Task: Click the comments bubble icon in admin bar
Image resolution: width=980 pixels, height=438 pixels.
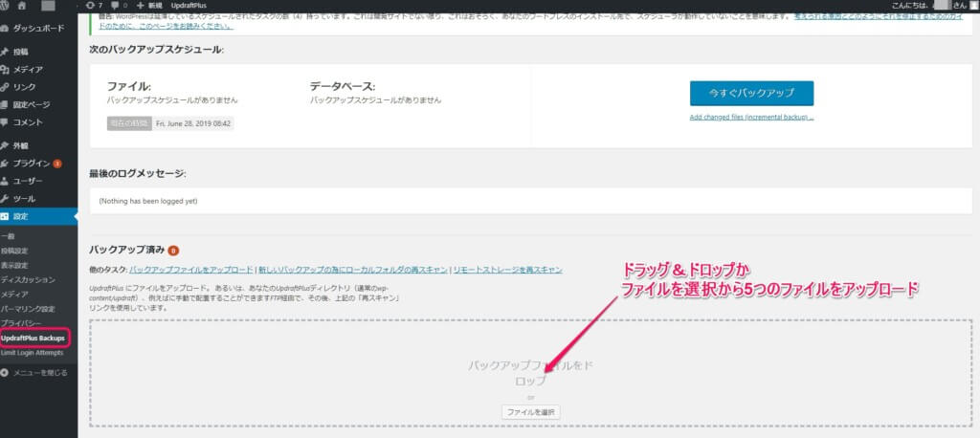Action: point(115,6)
